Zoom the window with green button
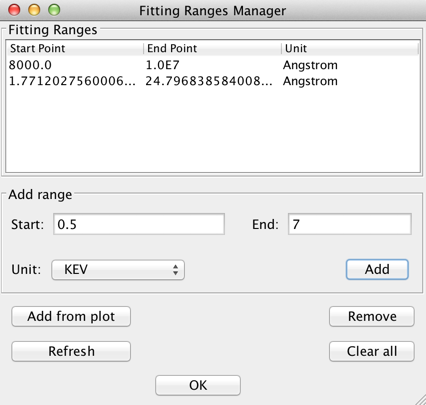This screenshot has height=405, width=426. click(54, 10)
